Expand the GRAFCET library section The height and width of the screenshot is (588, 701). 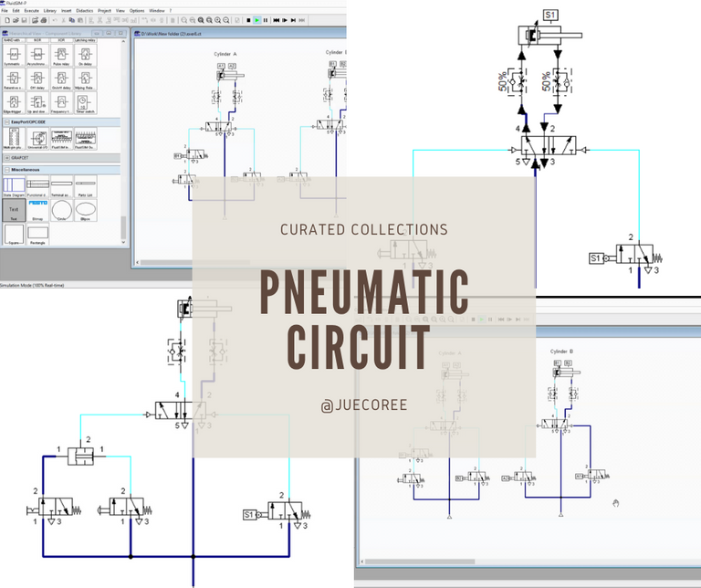tap(6, 158)
